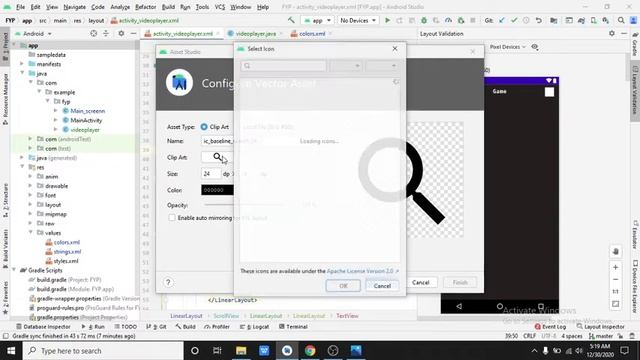
Task: Select the pan hand tool in Layout Validation
Action: 616,251
